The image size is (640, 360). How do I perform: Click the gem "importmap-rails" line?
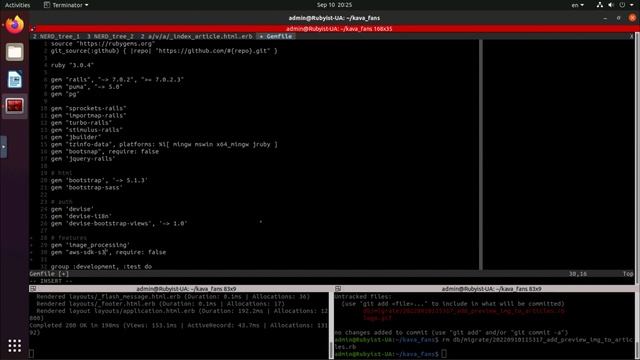click(x=89, y=116)
